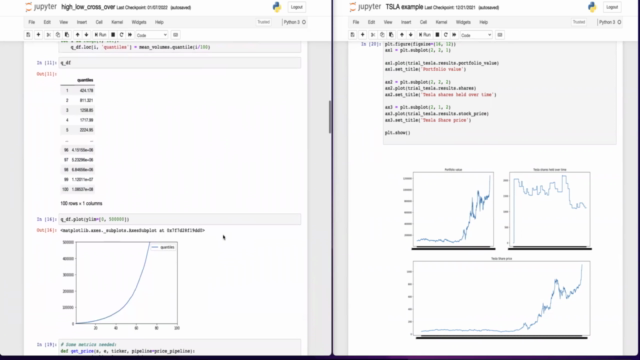
Task: Save the TSLA example notebook
Action: pos(353,35)
